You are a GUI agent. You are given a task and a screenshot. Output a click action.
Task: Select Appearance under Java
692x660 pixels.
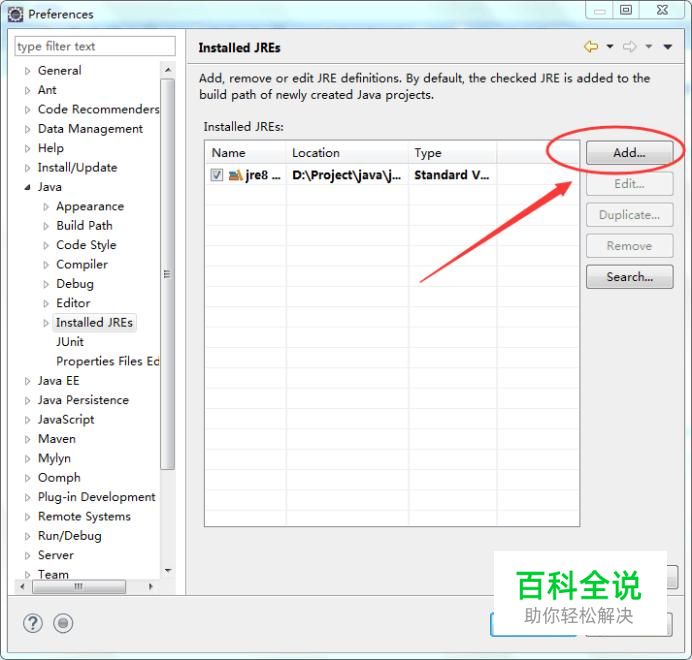(x=90, y=207)
